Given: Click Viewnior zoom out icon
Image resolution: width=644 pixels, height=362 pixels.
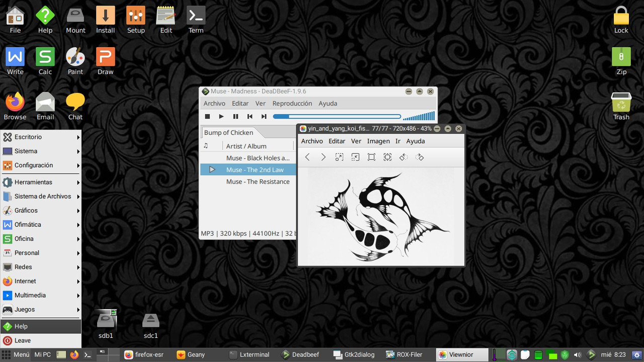Looking at the screenshot, I should (356, 157).
